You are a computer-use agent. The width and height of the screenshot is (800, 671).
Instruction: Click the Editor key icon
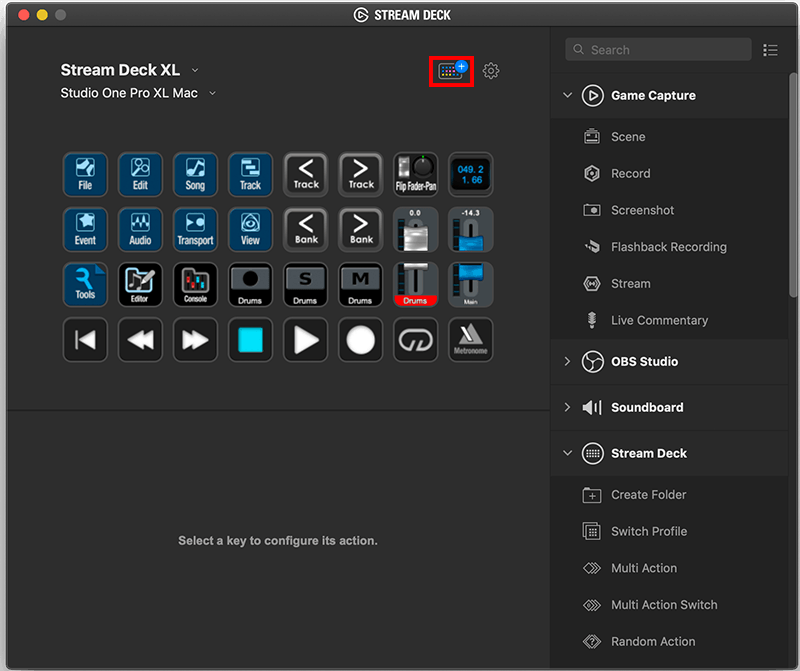click(x=140, y=284)
